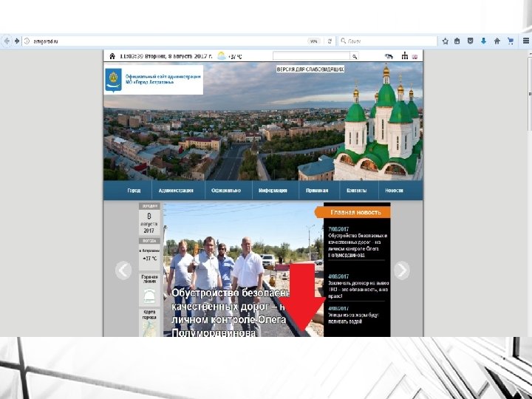This screenshot has width=532, height=399.
Task: Open the Pocket shield icon
Action: tap(470, 41)
